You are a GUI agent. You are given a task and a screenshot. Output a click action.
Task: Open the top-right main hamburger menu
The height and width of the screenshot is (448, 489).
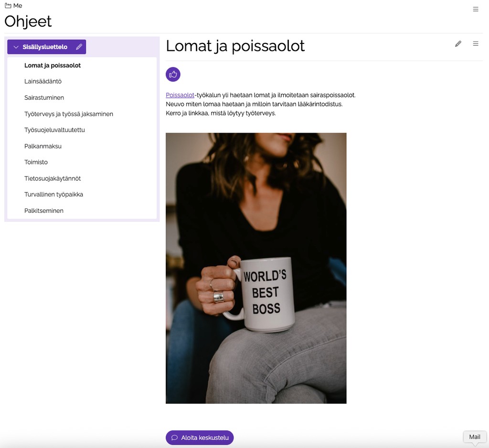click(x=475, y=10)
